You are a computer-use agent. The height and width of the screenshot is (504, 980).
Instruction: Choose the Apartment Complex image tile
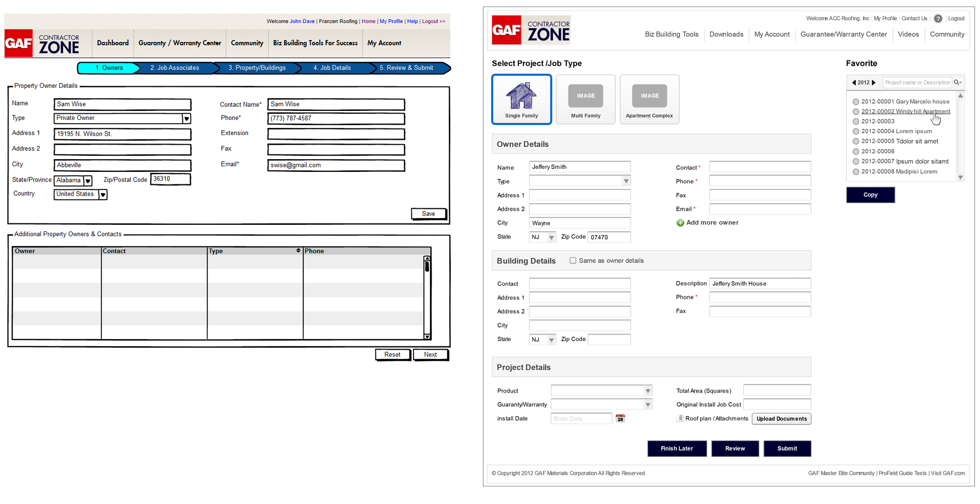pyautogui.click(x=649, y=96)
